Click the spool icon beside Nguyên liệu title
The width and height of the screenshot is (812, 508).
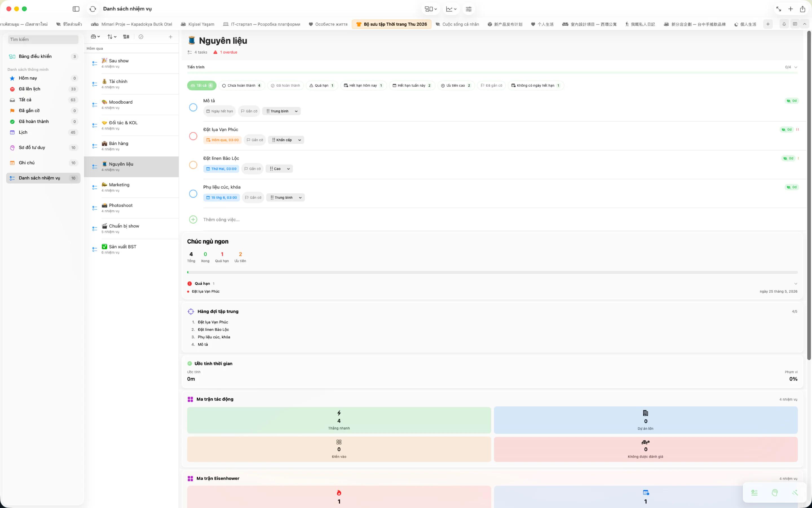(191, 41)
